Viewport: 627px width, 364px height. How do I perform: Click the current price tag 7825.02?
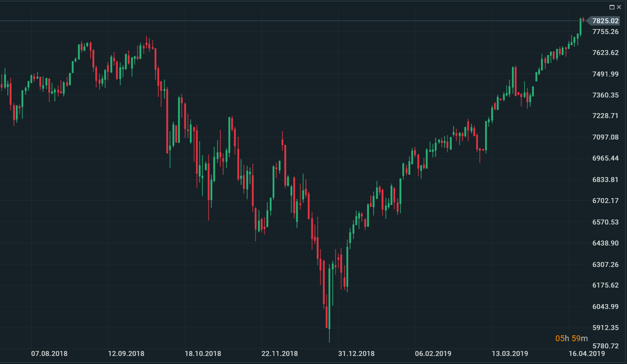pyautogui.click(x=605, y=21)
